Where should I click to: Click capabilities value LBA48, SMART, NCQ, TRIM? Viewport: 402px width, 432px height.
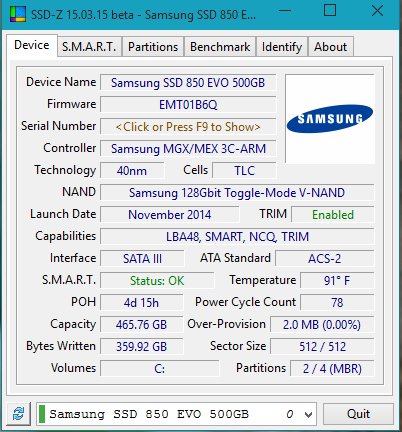237,237
